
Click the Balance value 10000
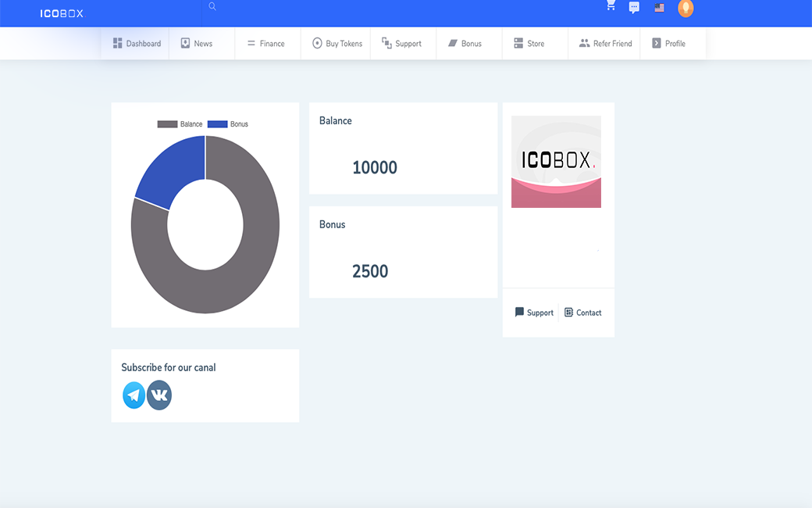pyautogui.click(x=375, y=167)
